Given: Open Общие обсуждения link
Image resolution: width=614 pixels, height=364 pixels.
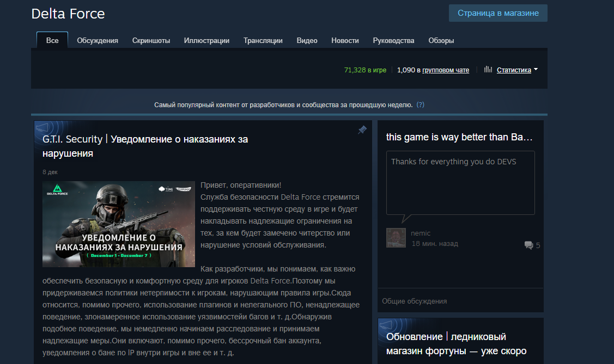Looking at the screenshot, I should 414,301.
